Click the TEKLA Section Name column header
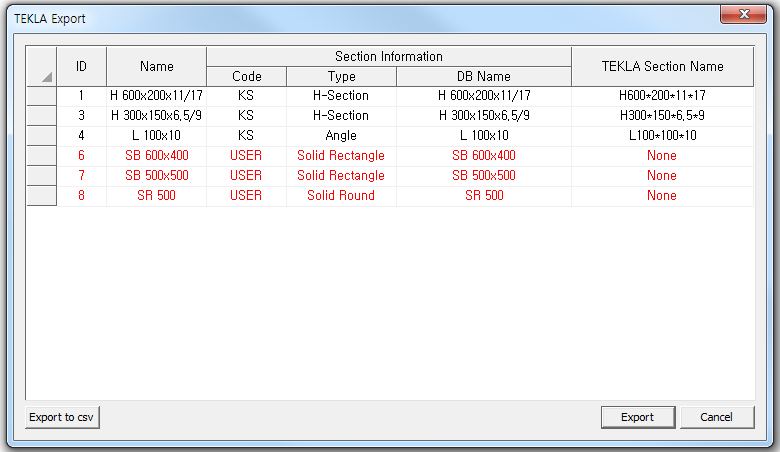The height and width of the screenshot is (452, 780). [663, 66]
